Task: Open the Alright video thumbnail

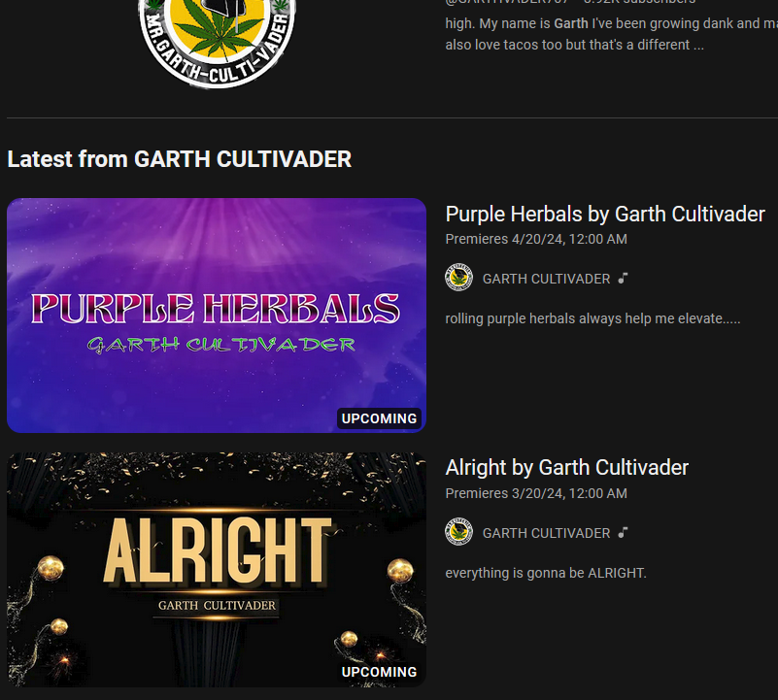Action: (x=217, y=570)
